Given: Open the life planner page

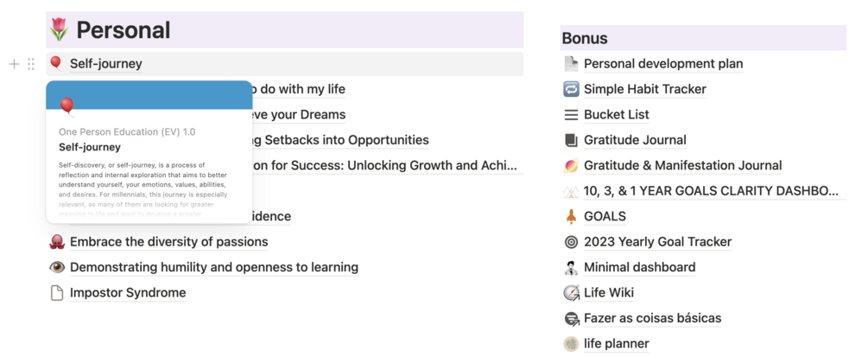Looking at the screenshot, I should pos(616,344).
